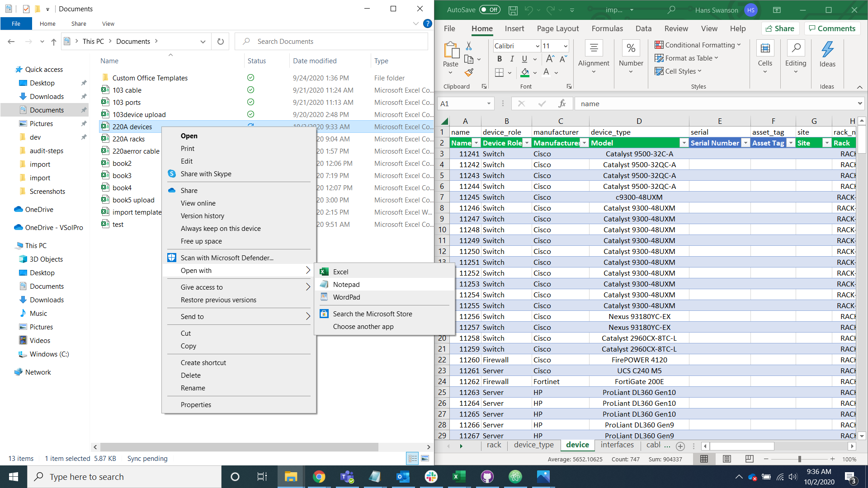Open Task View on the taskbar
This screenshot has width=868, height=488.
click(262, 477)
